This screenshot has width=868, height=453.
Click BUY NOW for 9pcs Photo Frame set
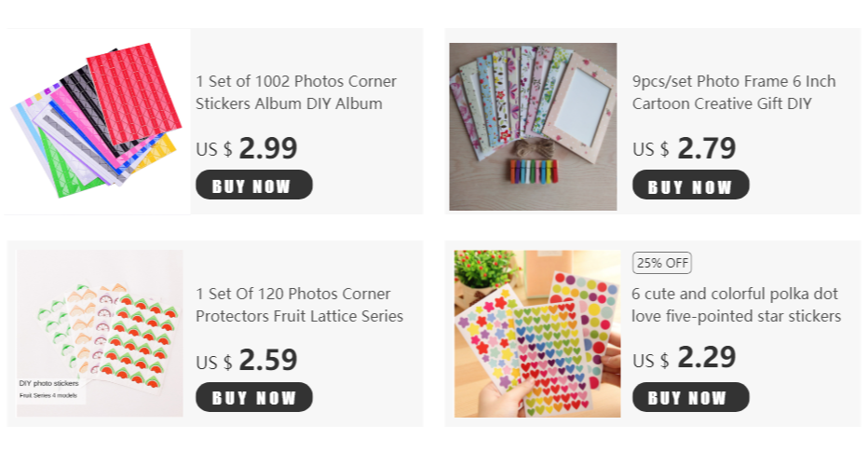pos(691,185)
